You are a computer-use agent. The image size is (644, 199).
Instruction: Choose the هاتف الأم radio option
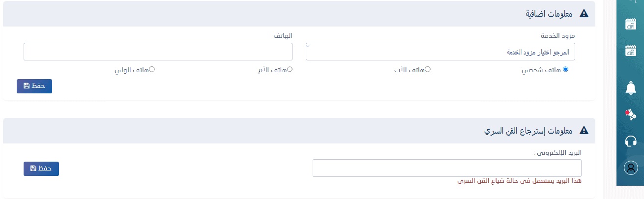(x=290, y=69)
